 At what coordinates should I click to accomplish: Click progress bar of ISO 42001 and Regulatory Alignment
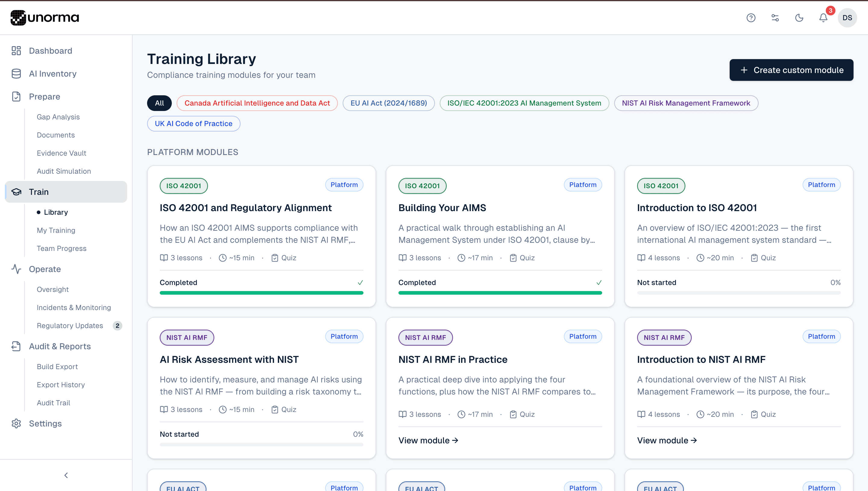pos(262,293)
